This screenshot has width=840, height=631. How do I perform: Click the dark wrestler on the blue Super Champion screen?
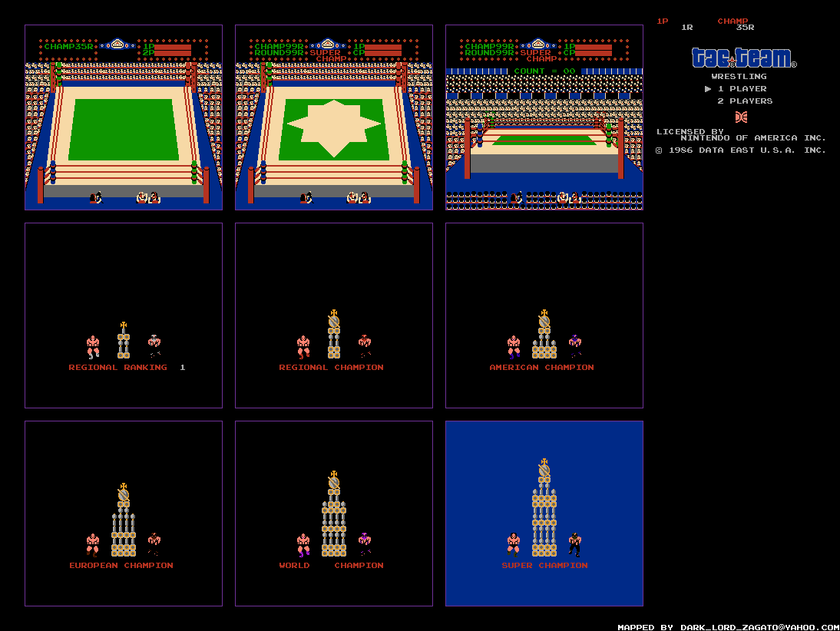[575, 544]
